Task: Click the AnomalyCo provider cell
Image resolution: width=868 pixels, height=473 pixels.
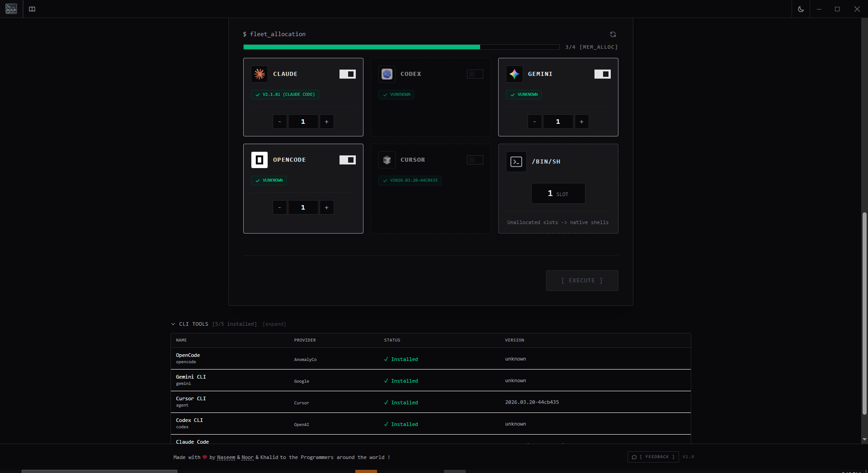Action: click(x=306, y=360)
